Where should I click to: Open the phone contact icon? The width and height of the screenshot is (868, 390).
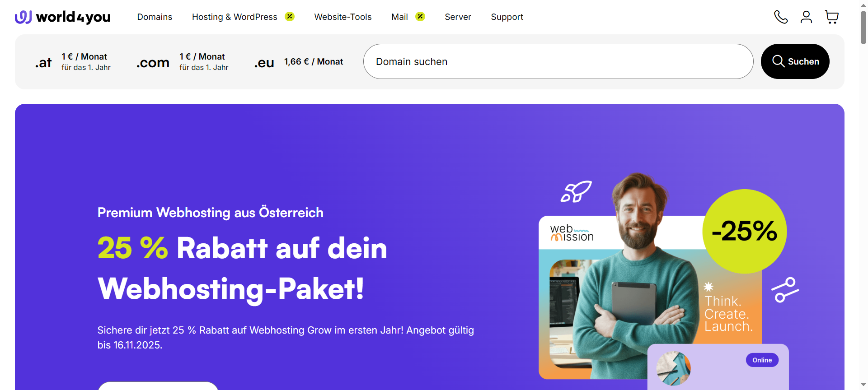tap(781, 17)
